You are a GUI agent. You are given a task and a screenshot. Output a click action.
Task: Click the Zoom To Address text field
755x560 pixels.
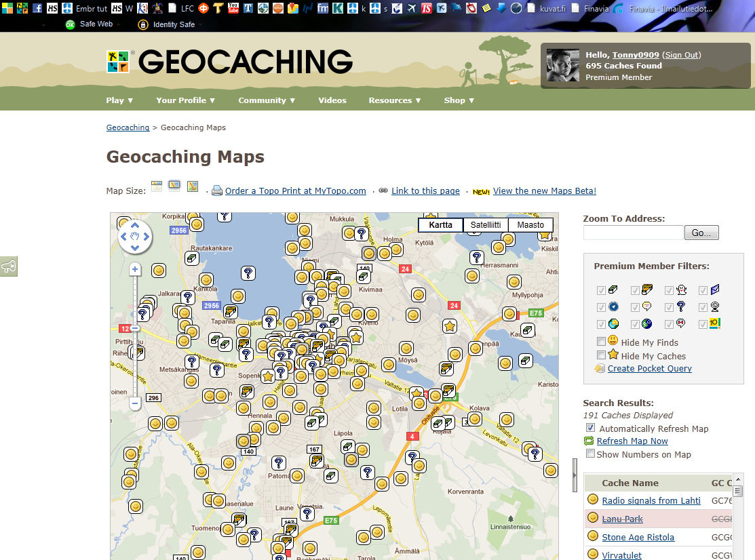coord(633,233)
